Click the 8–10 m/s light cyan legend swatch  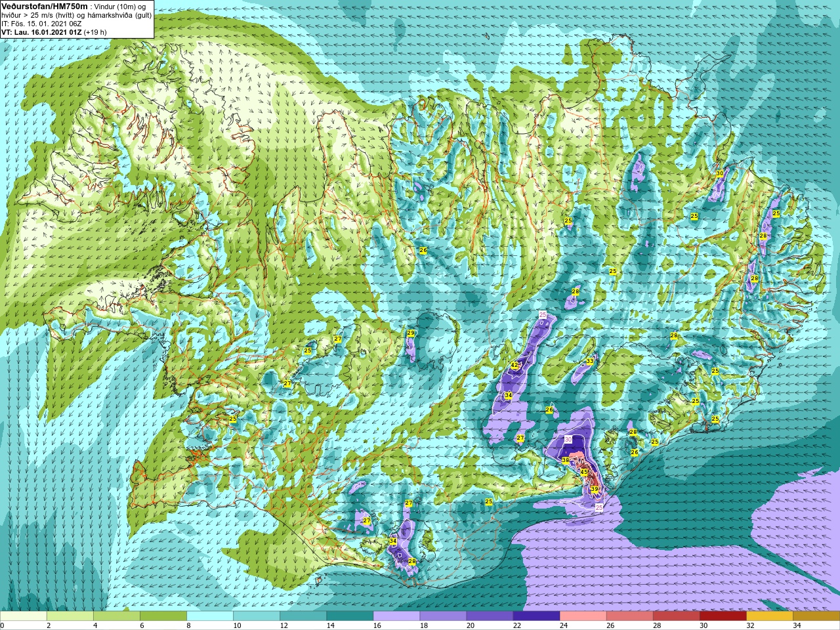(210, 616)
